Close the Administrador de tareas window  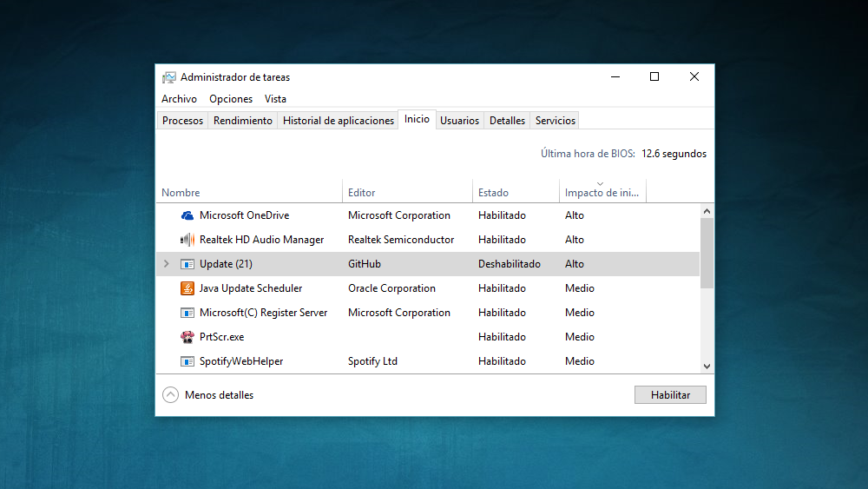694,77
